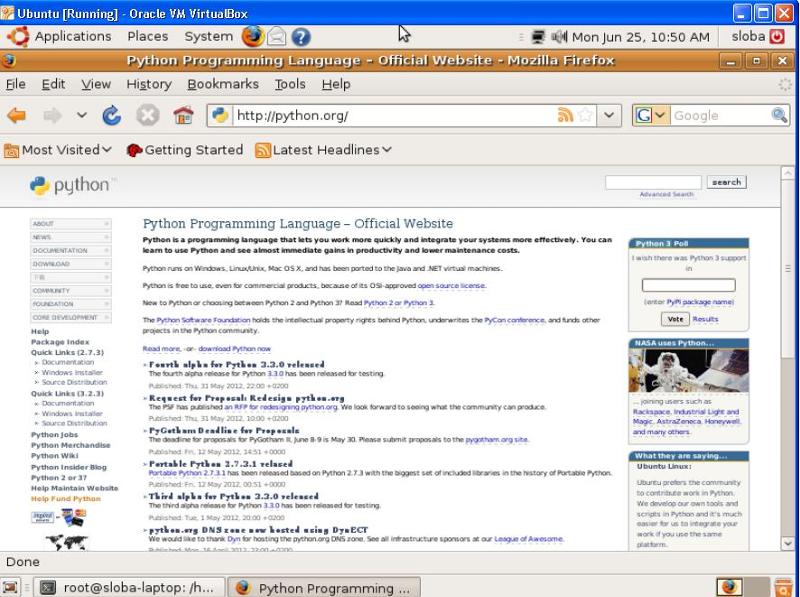This screenshot has height=597, width=800.
Task: Open the Tools menu
Action: pos(290,84)
